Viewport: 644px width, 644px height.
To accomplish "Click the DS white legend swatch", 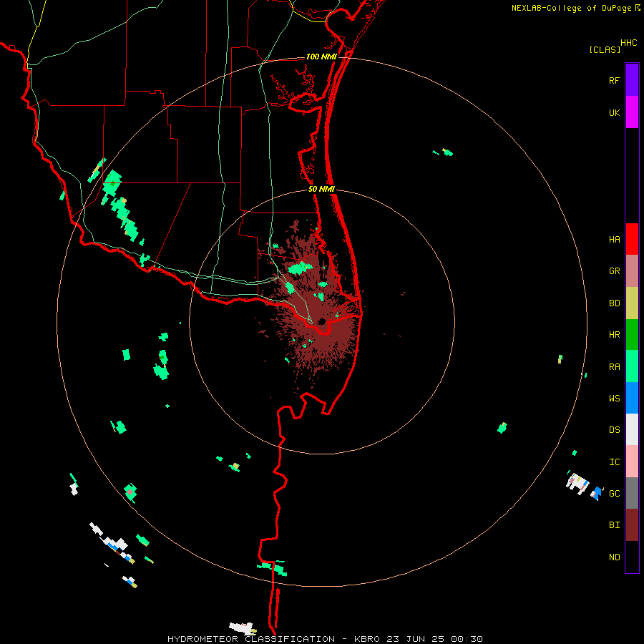I will tap(632, 429).
